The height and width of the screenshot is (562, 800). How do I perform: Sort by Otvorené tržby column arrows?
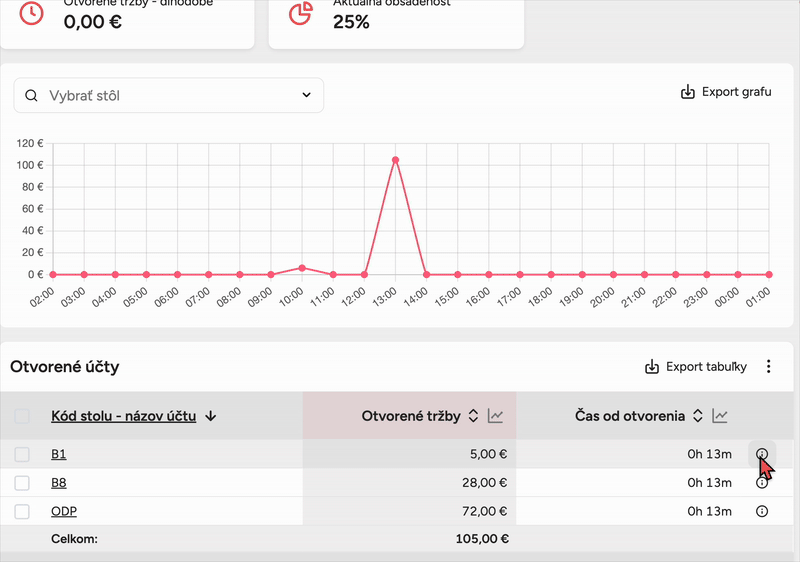(473, 416)
